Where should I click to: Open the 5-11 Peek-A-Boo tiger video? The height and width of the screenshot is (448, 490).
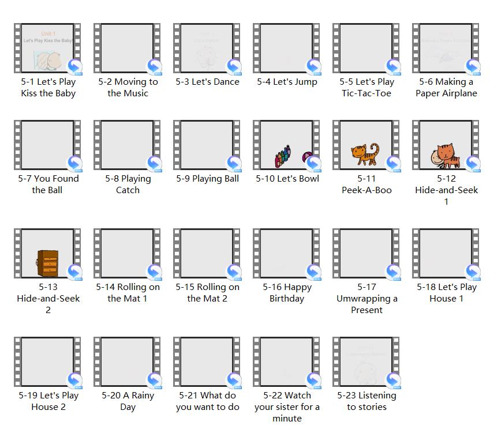coord(366,146)
